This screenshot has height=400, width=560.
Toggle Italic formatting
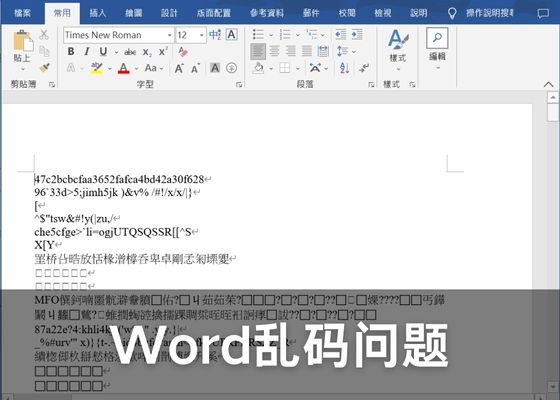[x=87, y=51]
